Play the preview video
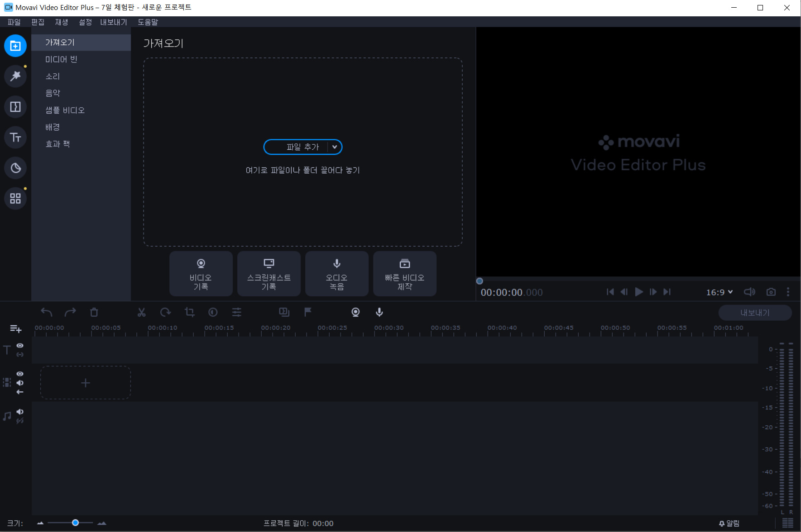Image resolution: width=801 pixels, height=532 pixels. [639, 292]
